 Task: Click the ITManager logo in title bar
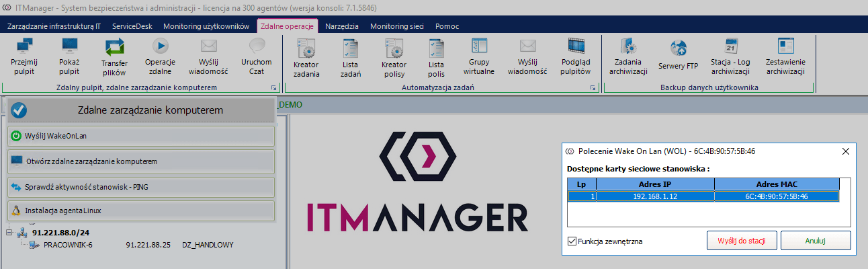7,9
